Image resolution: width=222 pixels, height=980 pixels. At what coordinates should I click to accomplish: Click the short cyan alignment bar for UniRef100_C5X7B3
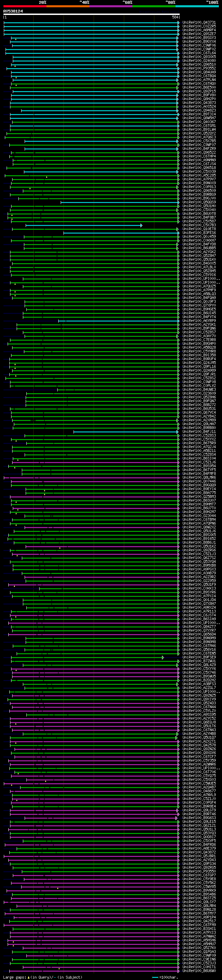point(84,225)
